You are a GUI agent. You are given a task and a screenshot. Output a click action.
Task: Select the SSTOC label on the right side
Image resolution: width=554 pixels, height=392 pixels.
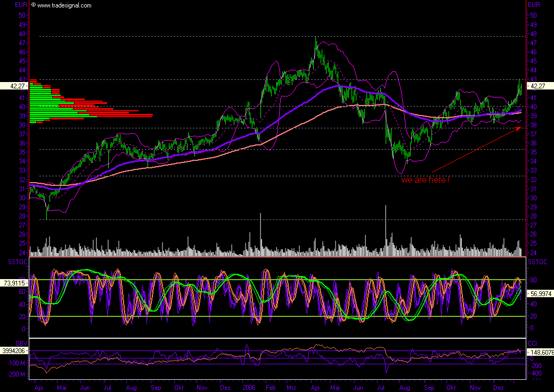536,262
